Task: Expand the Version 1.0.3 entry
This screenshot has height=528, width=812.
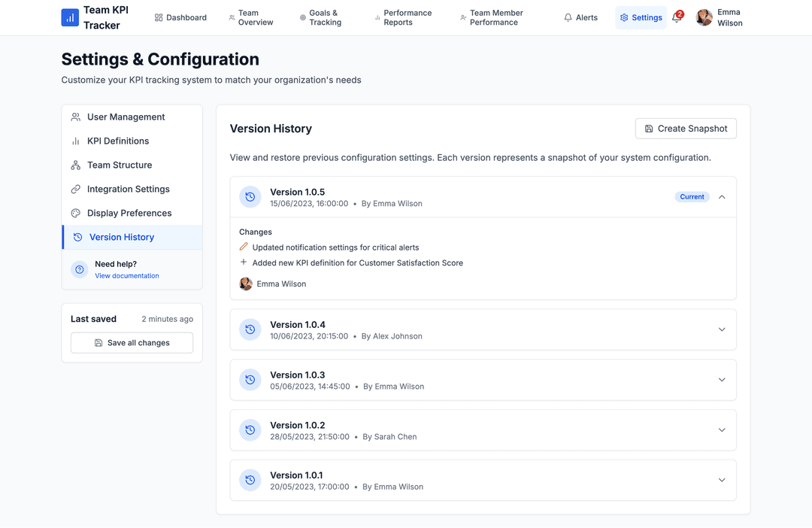Action: (x=722, y=380)
